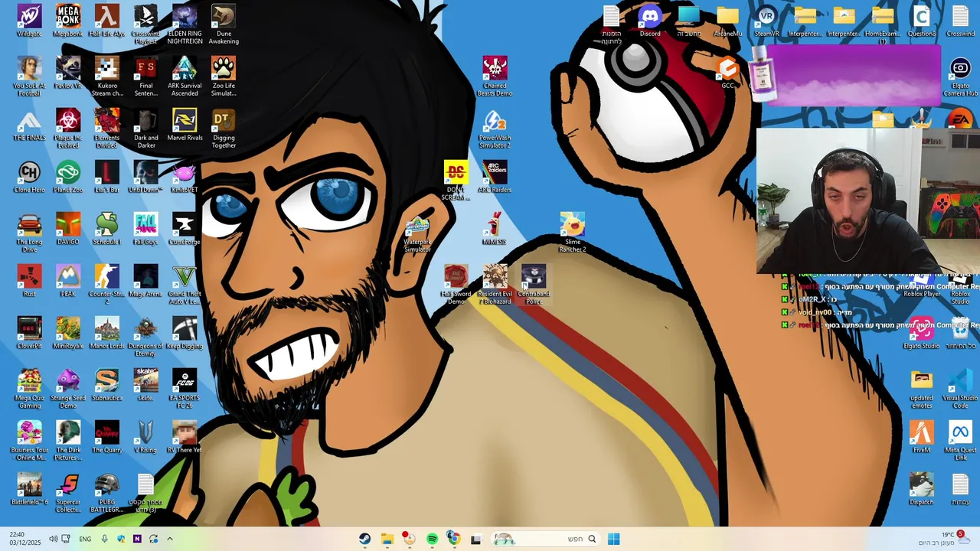Viewport: 980px width, 551px height.
Task: Select the Waterpark Simulator icon
Action: pos(417,233)
